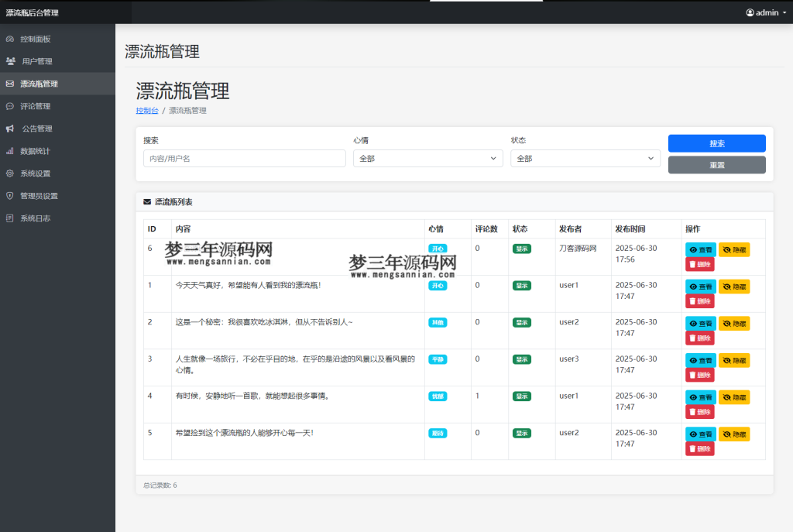Open the 数据统计 statistics icon
This screenshot has width=793, height=532.
10,151
